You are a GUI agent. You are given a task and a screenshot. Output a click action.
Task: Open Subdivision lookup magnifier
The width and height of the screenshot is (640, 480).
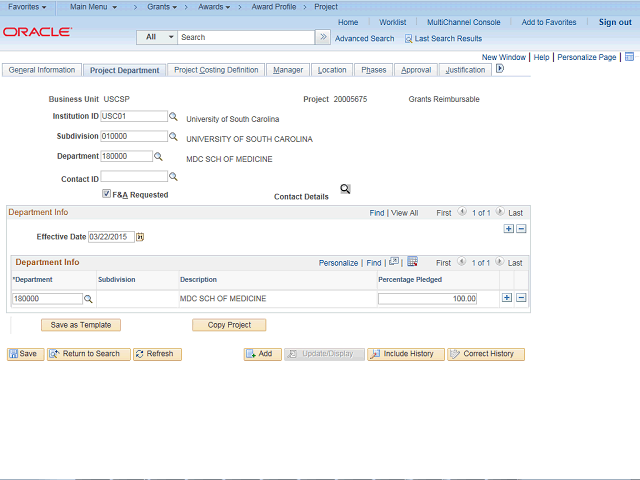[173, 137]
